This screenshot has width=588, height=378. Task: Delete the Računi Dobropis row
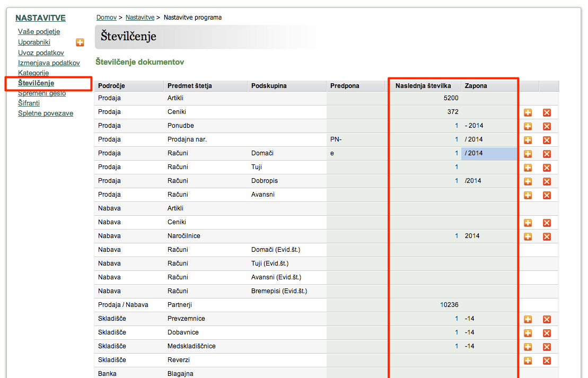[547, 181]
